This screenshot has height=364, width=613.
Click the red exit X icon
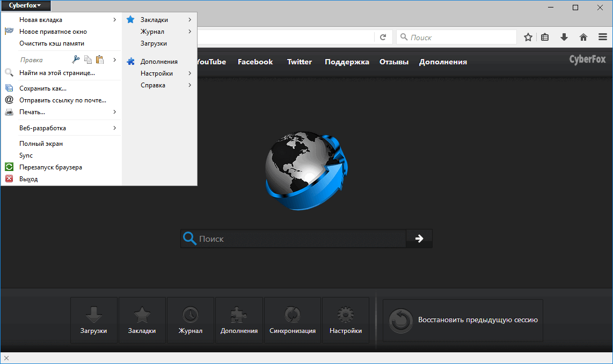tap(9, 179)
